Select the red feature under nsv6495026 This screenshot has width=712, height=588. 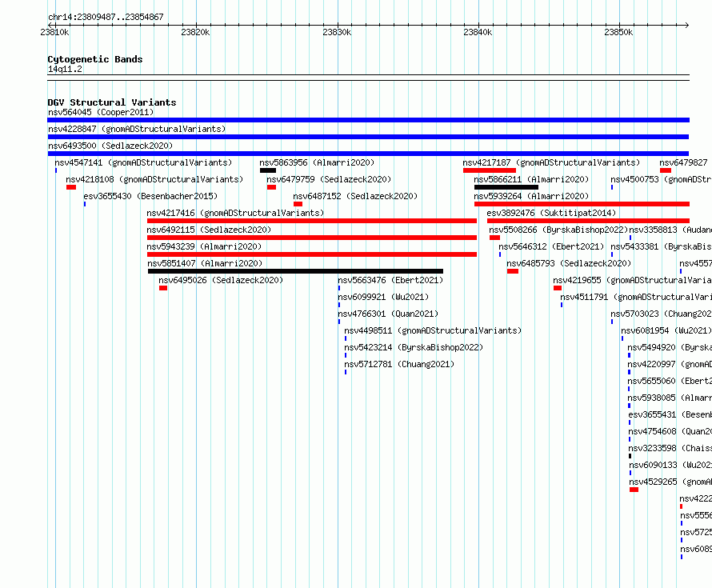pyautogui.click(x=163, y=288)
